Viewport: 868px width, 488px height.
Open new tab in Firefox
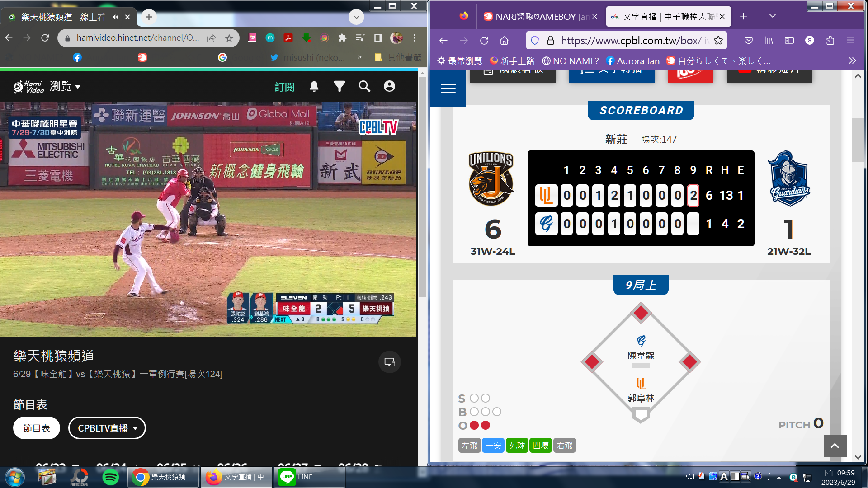click(744, 16)
